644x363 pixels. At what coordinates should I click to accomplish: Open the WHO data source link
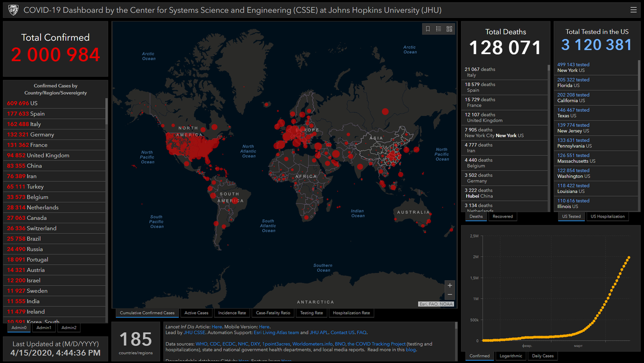click(x=201, y=344)
